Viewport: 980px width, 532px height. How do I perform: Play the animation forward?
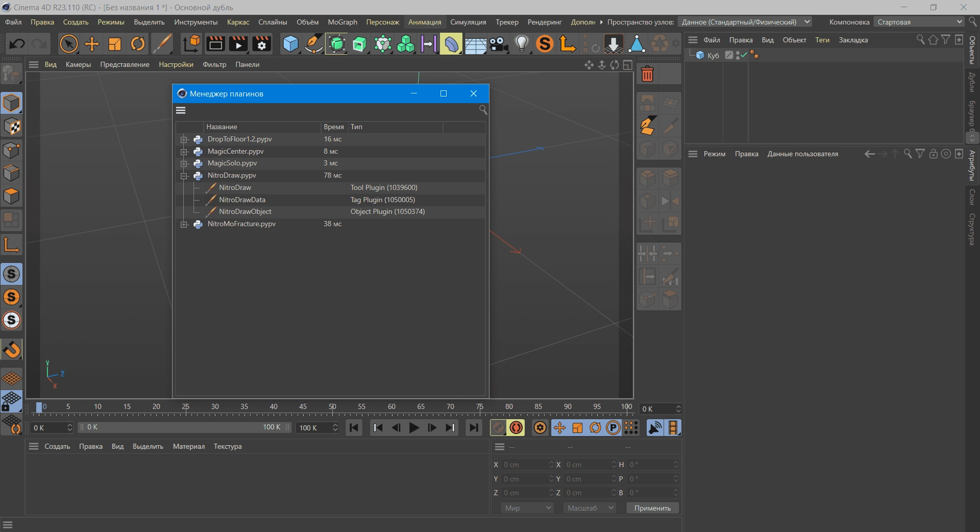(414, 428)
